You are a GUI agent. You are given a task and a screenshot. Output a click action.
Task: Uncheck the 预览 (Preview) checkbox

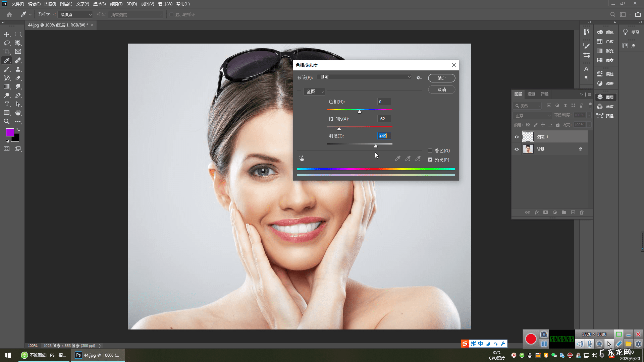point(430,160)
